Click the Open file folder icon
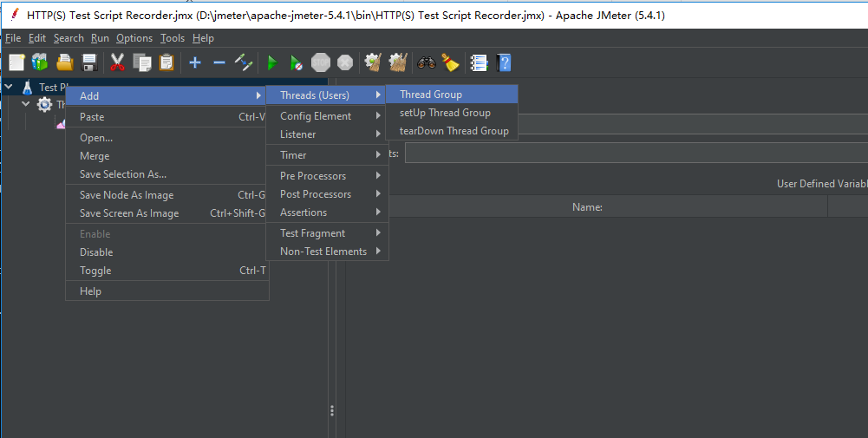The width and height of the screenshot is (868, 438). (65, 62)
